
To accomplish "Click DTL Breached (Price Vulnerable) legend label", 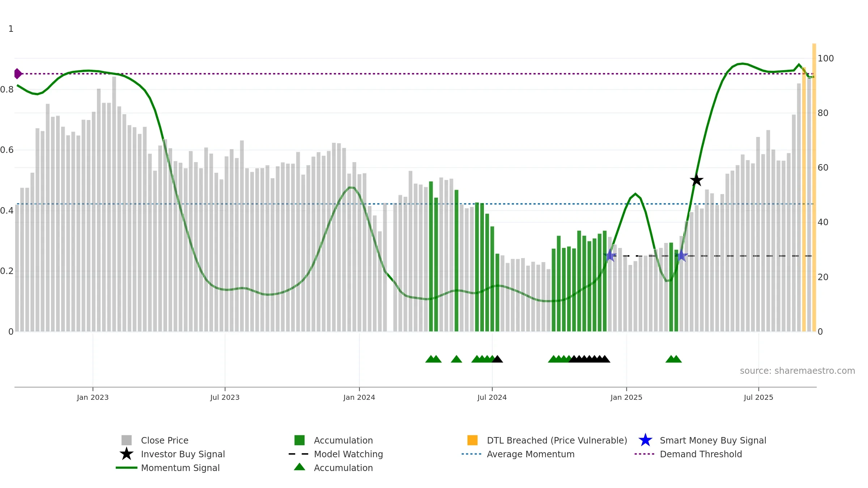I will (x=557, y=440).
